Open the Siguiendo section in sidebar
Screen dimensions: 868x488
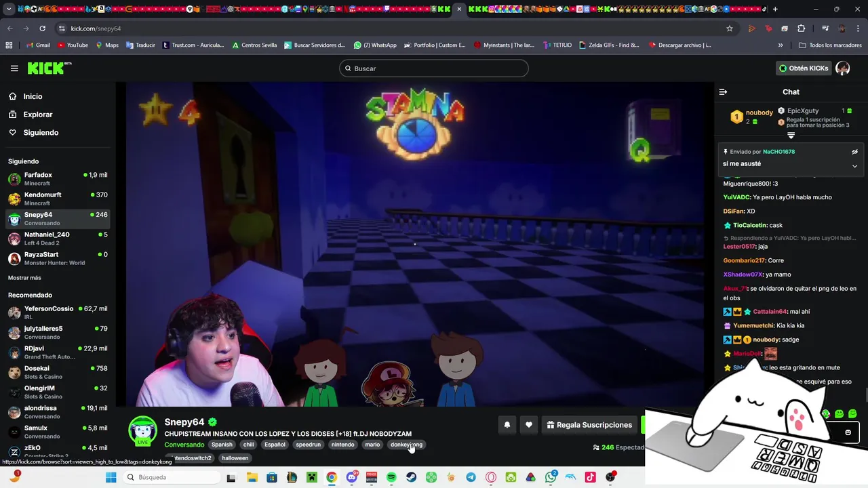(x=41, y=133)
